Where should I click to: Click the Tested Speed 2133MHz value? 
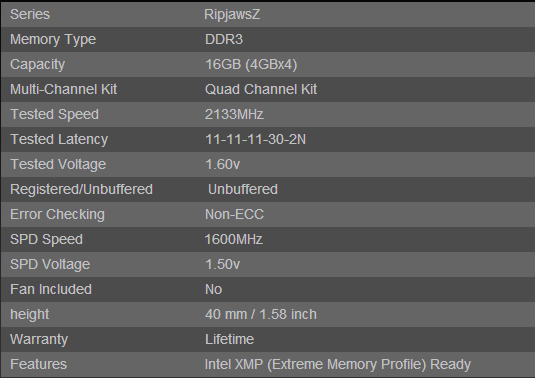coord(234,114)
